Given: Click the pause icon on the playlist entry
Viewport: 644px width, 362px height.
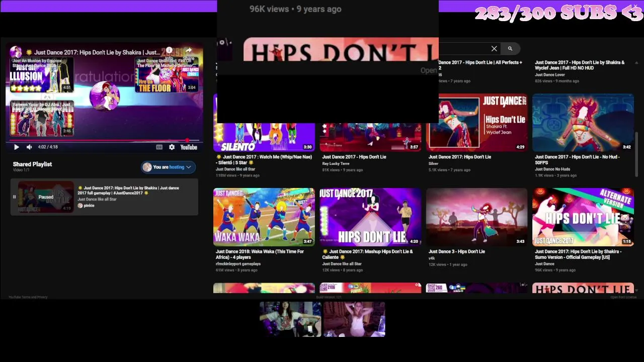Looking at the screenshot, I should [14, 197].
